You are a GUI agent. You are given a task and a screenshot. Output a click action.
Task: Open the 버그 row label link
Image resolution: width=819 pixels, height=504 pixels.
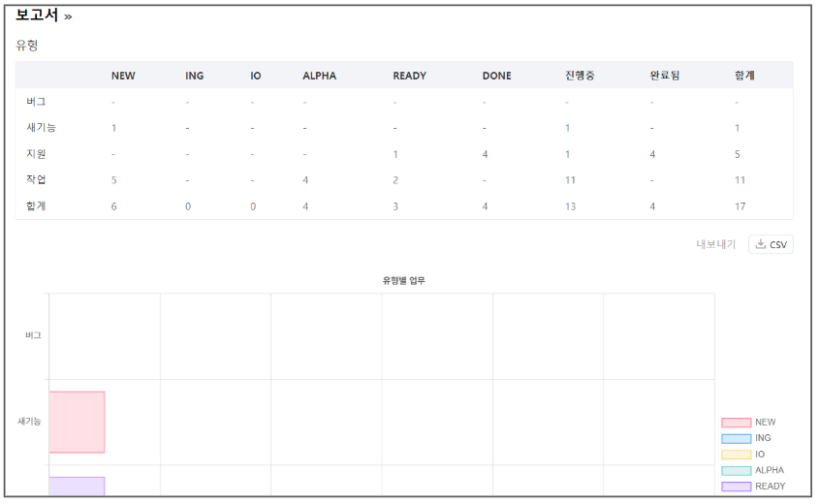[x=36, y=102]
